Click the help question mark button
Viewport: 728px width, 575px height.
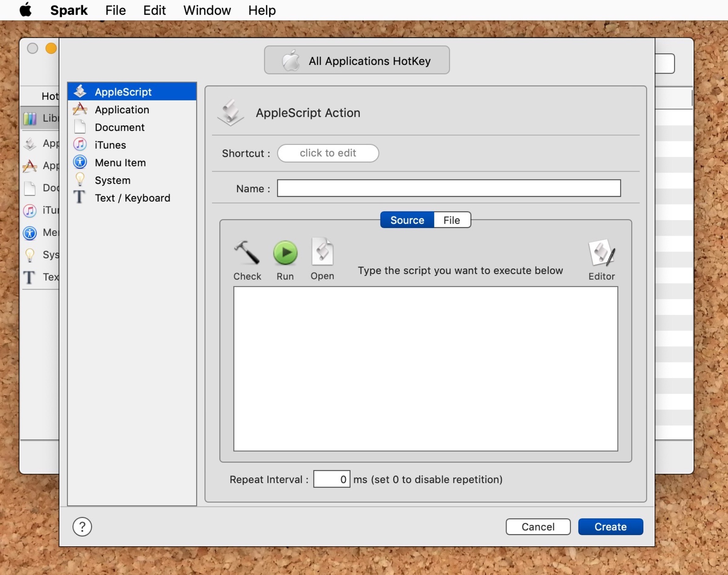click(82, 527)
